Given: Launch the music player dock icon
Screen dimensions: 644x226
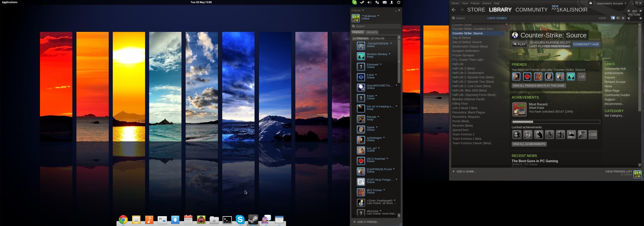Looking at the screenshot, I should (149, 220).
